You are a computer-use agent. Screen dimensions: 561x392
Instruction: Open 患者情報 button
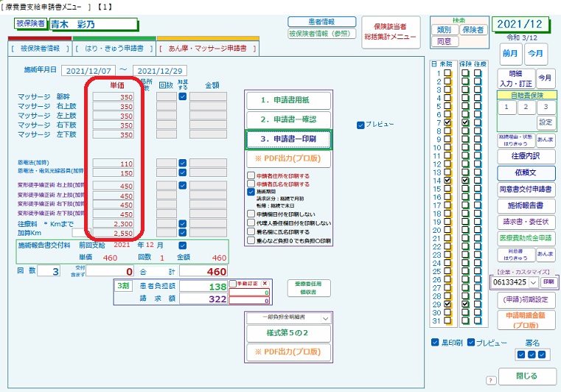321,22
